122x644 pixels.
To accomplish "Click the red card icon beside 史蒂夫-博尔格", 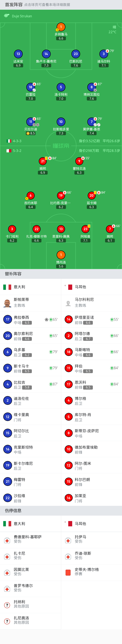I will click(x=68, y=573).
